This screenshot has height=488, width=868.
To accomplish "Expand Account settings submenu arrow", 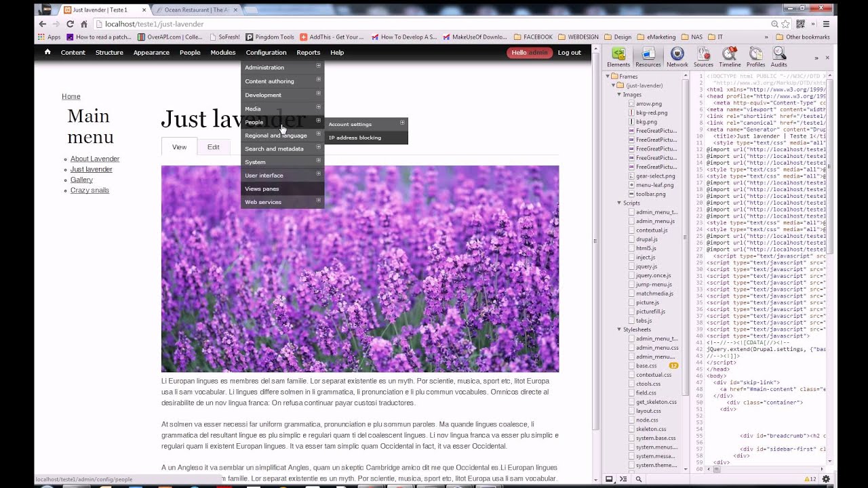I will point(402,123).
